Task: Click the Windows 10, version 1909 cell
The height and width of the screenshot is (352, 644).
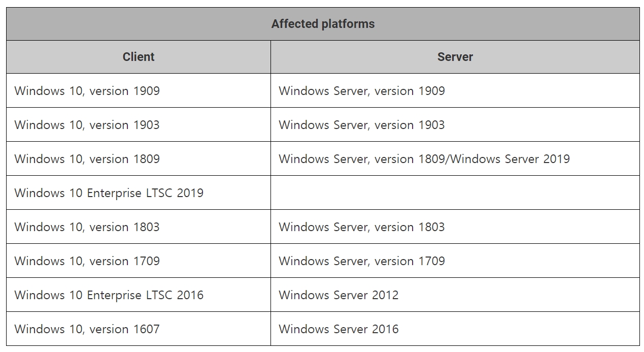Action: coord(87,91)
